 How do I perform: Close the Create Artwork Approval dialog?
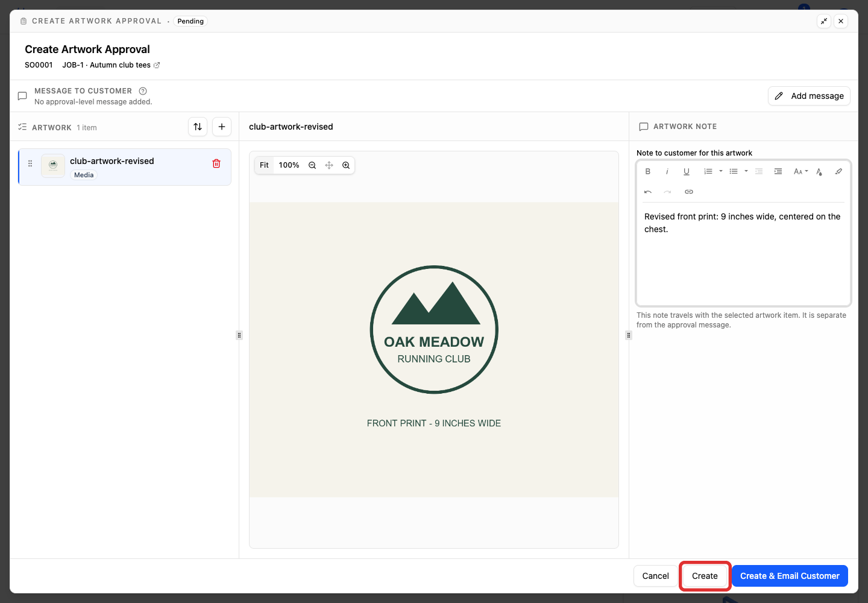(x=841, y=21)
